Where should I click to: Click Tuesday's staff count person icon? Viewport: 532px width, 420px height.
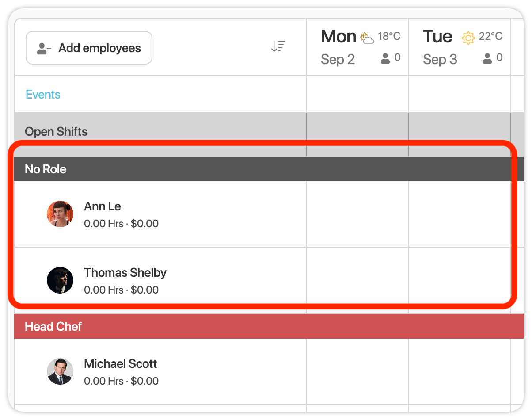click(487, 58)
